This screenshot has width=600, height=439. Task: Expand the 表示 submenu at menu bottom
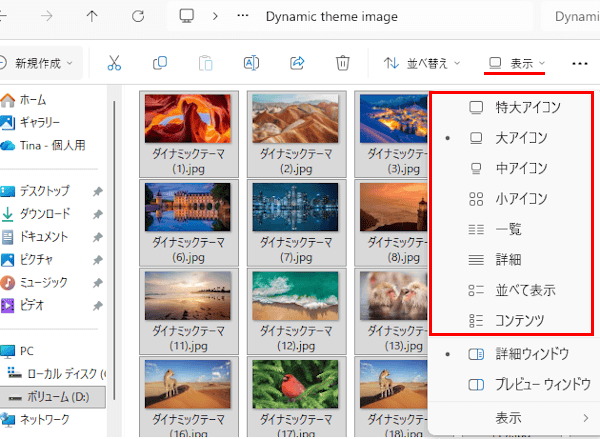[x=514, y=418]
